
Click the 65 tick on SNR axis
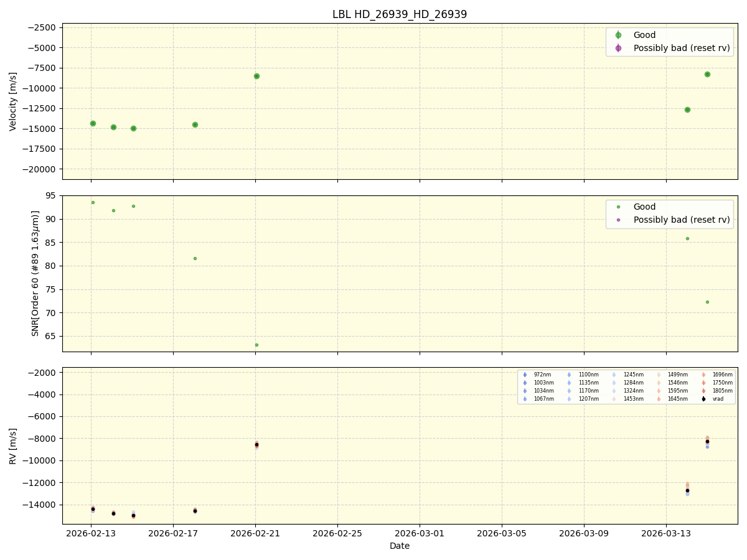point(50,336)
